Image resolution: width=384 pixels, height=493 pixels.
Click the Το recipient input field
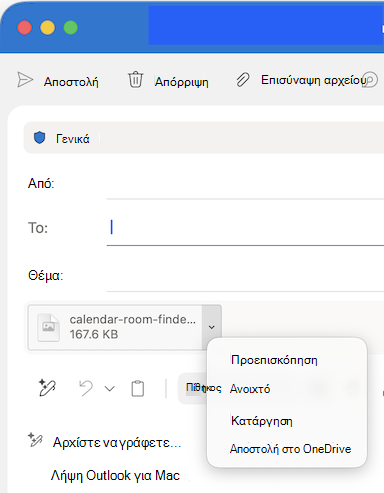(x=245, y=228)
